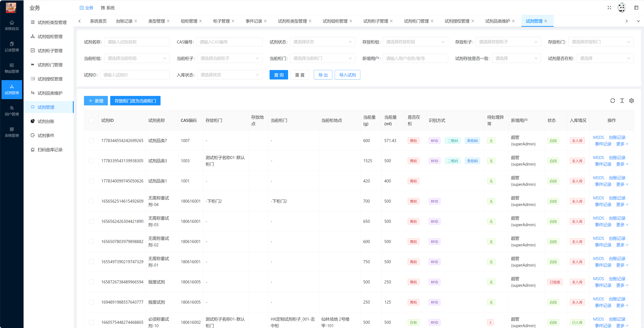Close the 试剂组柜管理 tab
The width and height of the screenshot is (644, 328).
(351, 21)
